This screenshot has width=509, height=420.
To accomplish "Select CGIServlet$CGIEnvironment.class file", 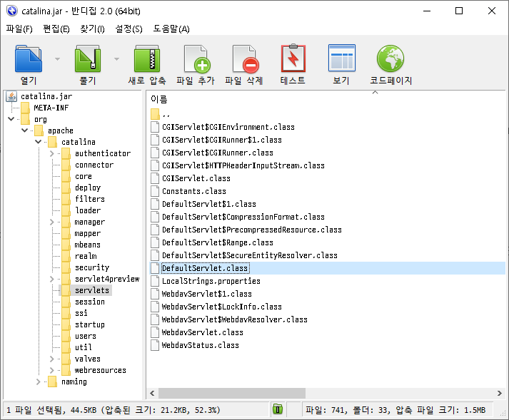I will coord(228,127).
